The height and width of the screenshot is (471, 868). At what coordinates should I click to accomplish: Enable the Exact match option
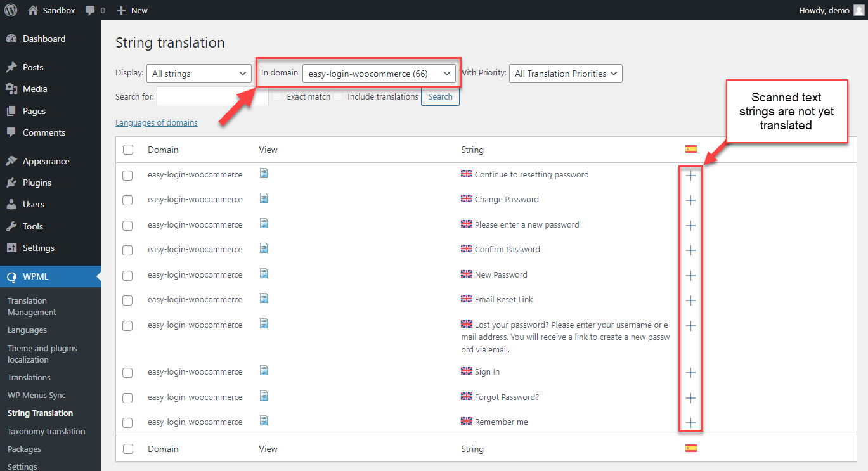(x=277, y=96)
